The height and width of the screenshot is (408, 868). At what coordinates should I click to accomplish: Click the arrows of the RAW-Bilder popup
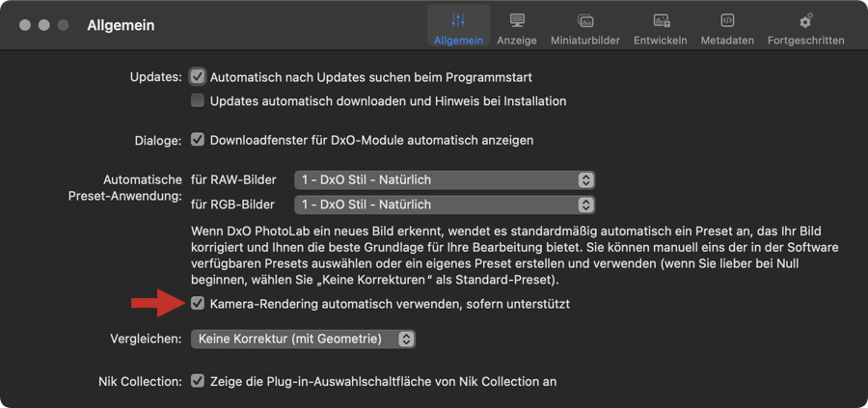(x=585, y=180)
